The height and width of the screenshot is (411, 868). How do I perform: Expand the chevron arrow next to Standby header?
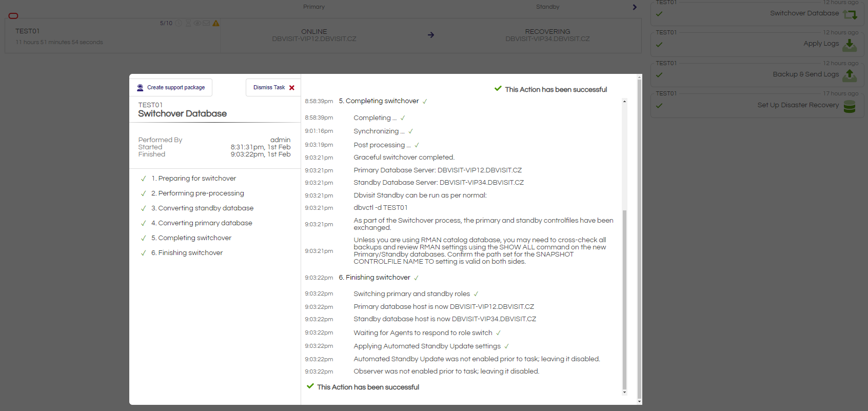pyautogui.click(x=635, y=7)
